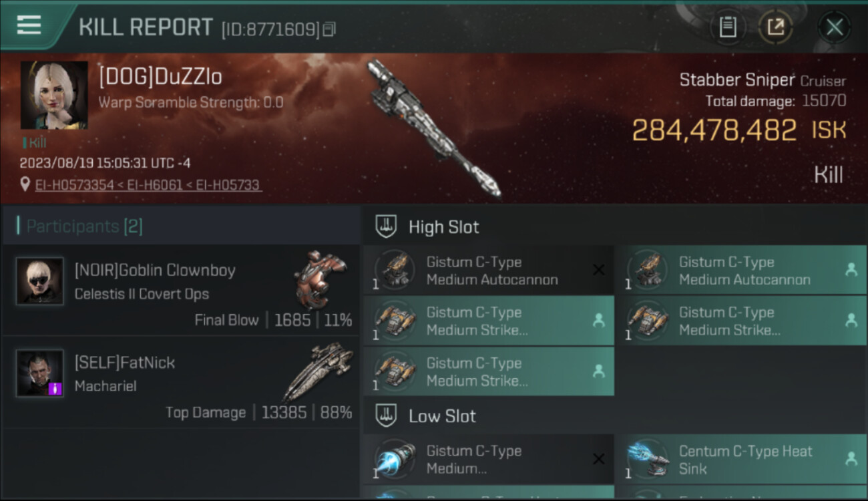
Task: Click DuZZlo's character portrait
Action: 54,95
